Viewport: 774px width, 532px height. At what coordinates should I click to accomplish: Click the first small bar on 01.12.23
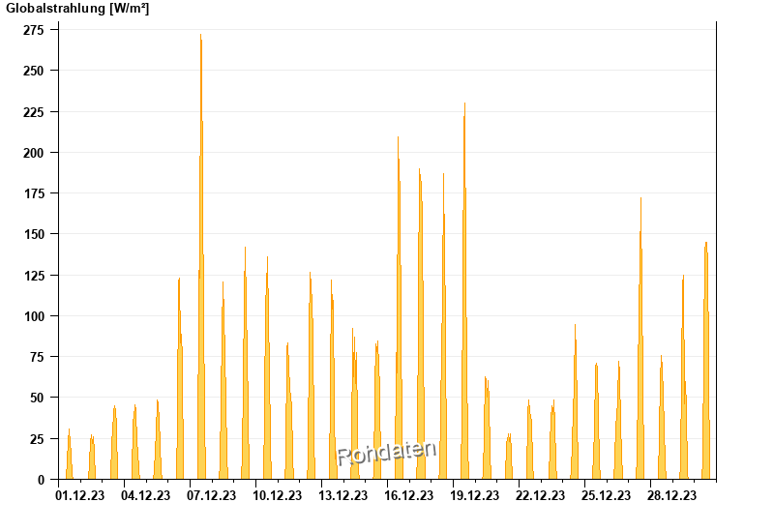[x=69, y=454]
